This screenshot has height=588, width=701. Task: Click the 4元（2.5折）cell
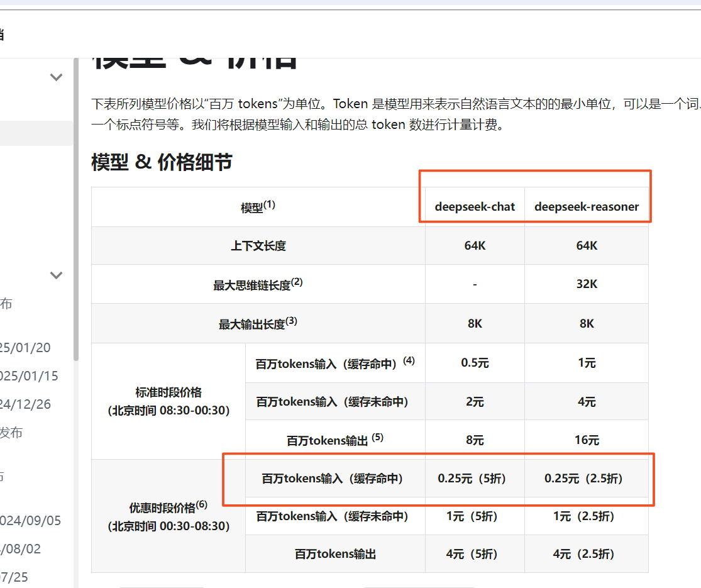pos(587,554)
